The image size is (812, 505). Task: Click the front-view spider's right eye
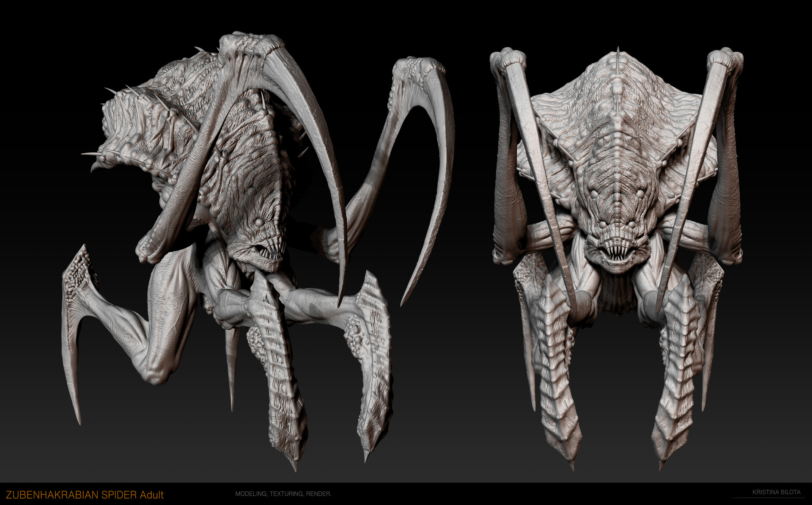(640, 194)
